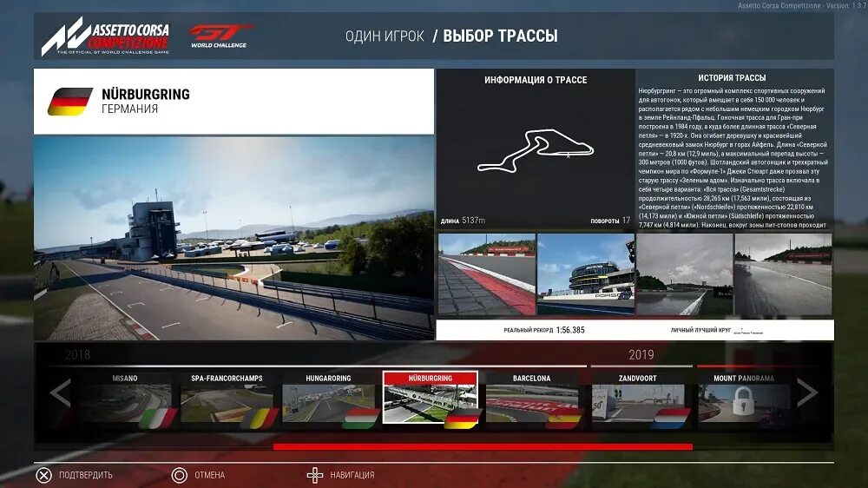Screen dimensions: 868x488
Task: Open the red-white kerb photo thumbnail
Action: point(487,274)
